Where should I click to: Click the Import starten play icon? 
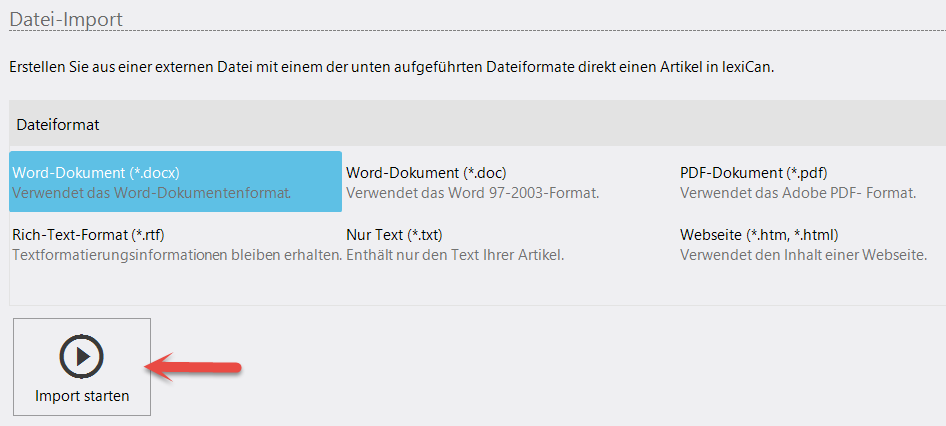[81, 357]
